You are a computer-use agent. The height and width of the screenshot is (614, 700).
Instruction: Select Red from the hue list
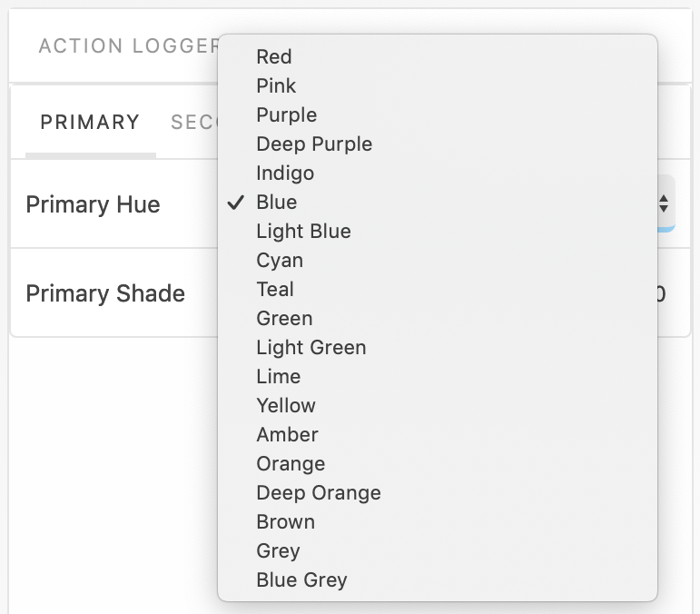[x=274, y=57]
